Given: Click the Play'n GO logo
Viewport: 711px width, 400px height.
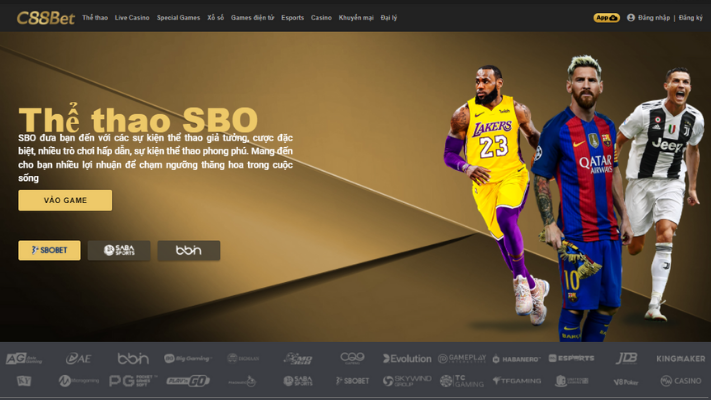Looking at the screenshot, I should coord(188,381).
